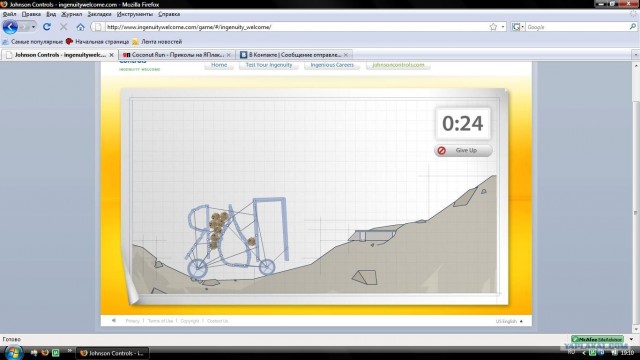Open the Вид menu
Image resolution: width=640 pixels, height=360 pixels.
(x=51, y=14)
